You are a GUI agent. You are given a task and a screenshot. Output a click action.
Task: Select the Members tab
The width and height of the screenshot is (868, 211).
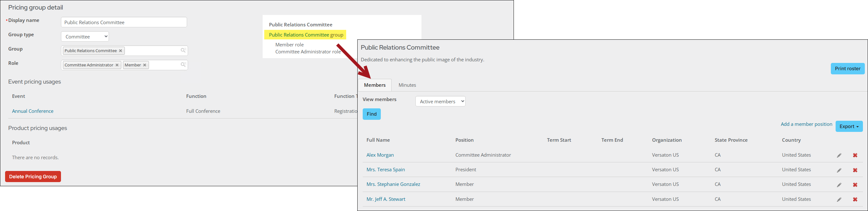click(x=374, y=85)
